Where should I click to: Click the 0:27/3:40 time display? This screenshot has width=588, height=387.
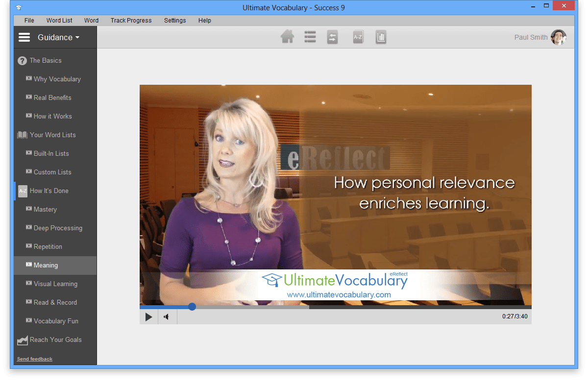tap(515, 316)
